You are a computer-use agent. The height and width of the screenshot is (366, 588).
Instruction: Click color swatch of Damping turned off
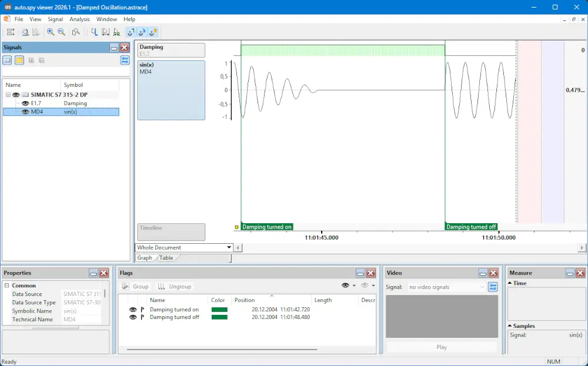pos(219,317)
